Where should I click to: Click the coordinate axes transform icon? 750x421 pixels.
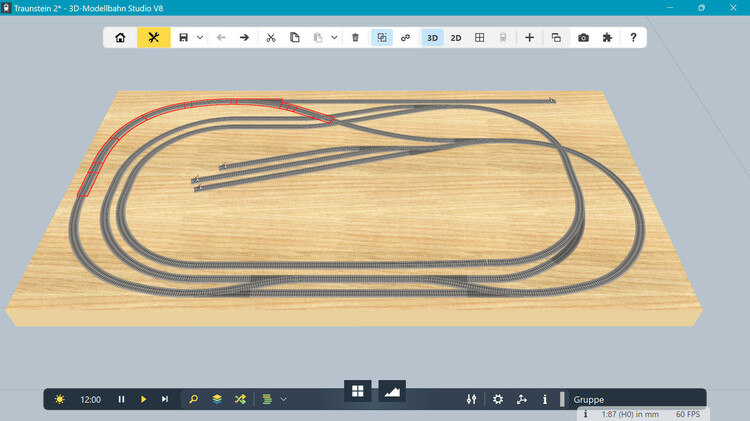click(522, 399)
